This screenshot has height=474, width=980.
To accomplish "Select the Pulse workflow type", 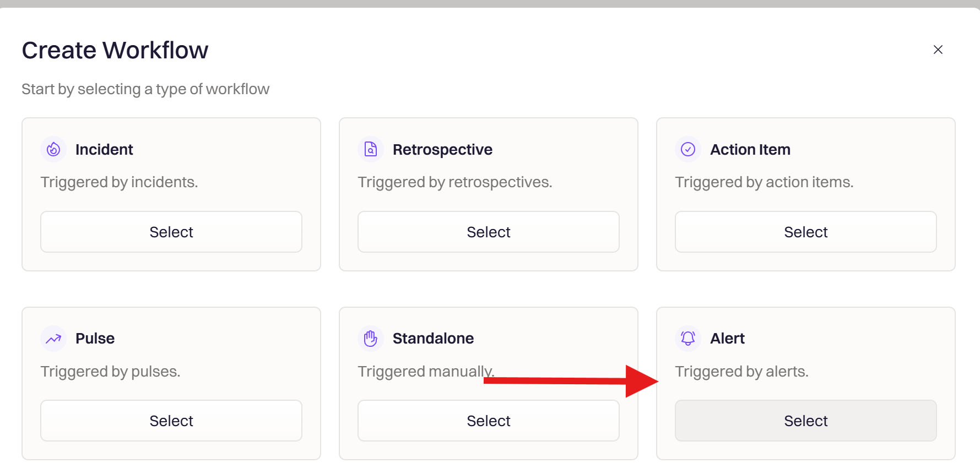I will coord(171,421).
